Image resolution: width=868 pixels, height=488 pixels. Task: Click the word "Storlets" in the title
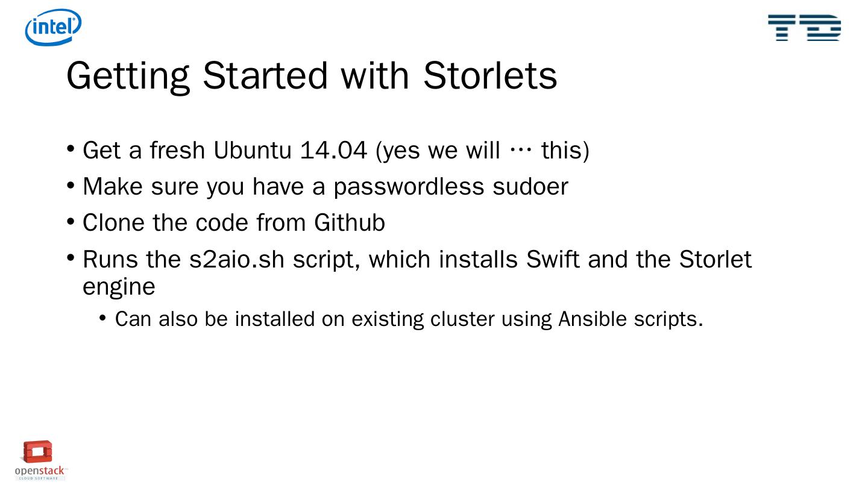click(490, 75)
